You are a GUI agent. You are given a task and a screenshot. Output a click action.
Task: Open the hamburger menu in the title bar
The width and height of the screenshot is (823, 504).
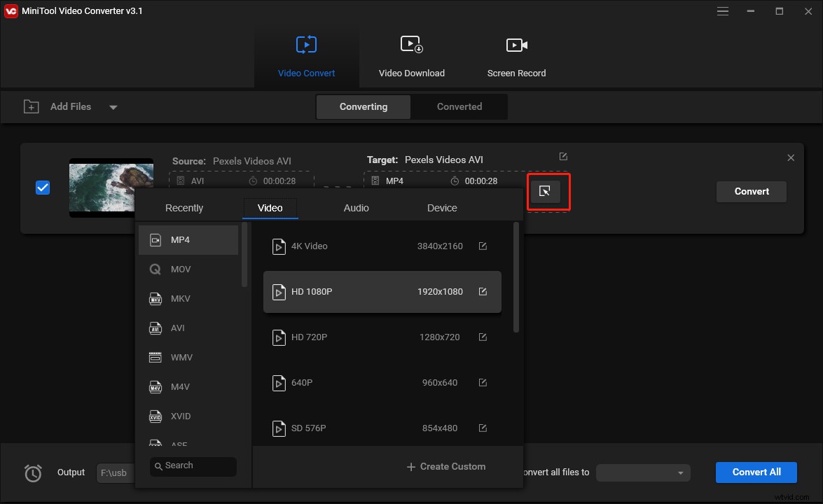[722, 11]
